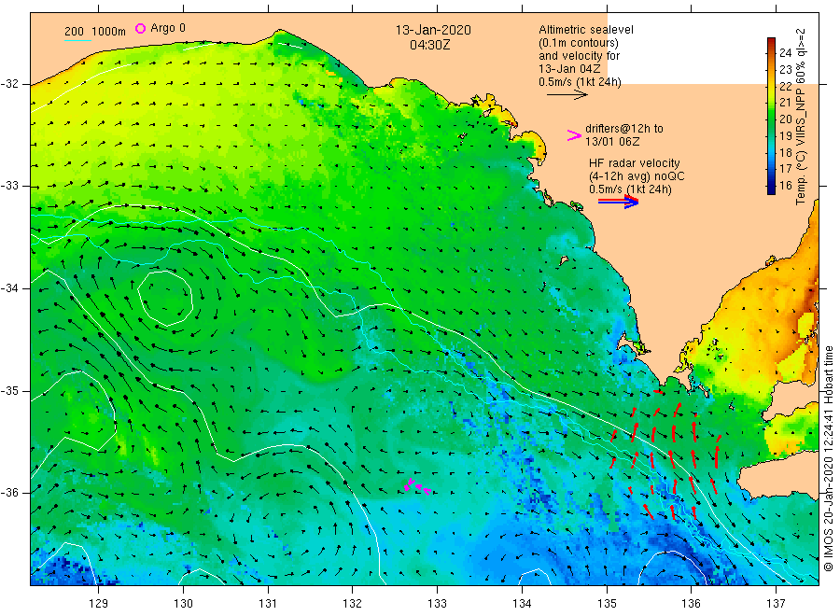Click the colorbar tick label 22
The image size is (840, 616).
click(785, 86)
